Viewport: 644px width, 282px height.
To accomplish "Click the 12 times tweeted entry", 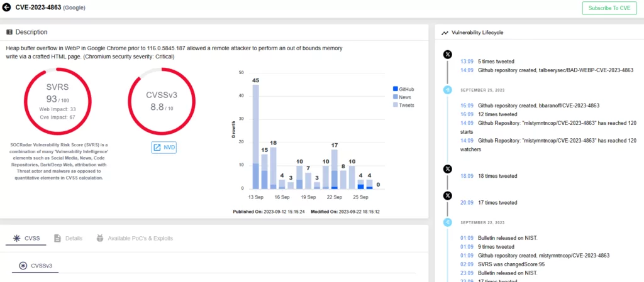I will pos(489,114).
